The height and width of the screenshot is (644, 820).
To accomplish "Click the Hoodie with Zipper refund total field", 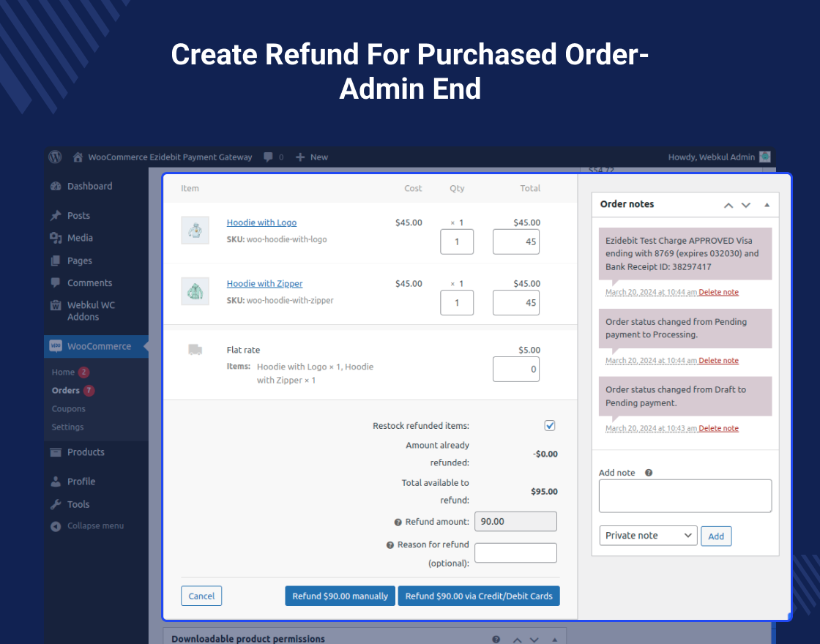I will point(516,303).
